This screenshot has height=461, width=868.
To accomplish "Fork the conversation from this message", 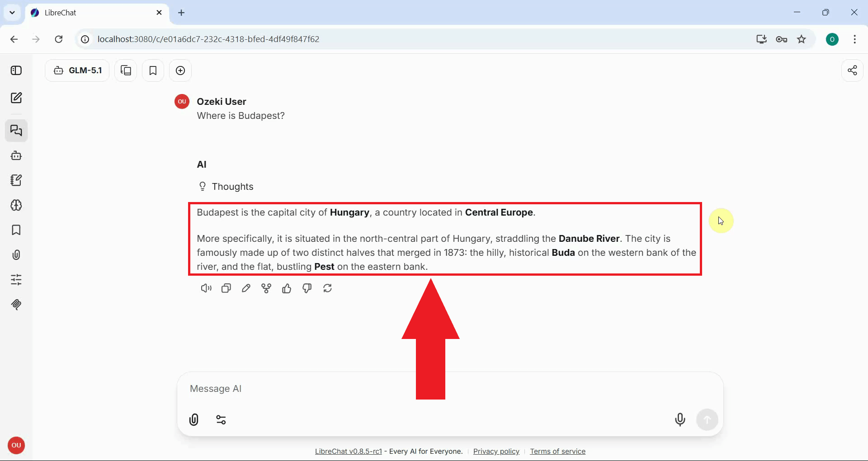I will click(x=266, y=288).
